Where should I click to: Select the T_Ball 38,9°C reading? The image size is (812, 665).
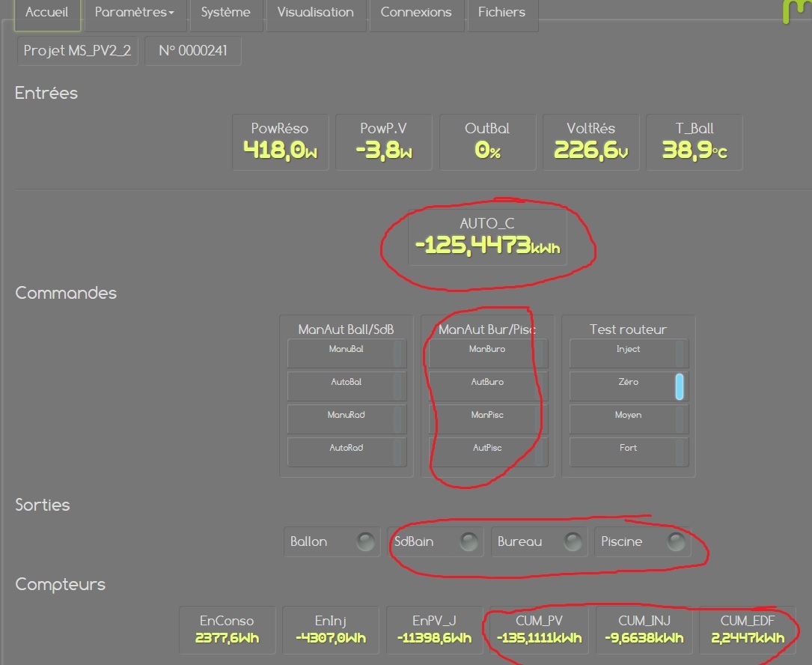(x=695, y=142)
